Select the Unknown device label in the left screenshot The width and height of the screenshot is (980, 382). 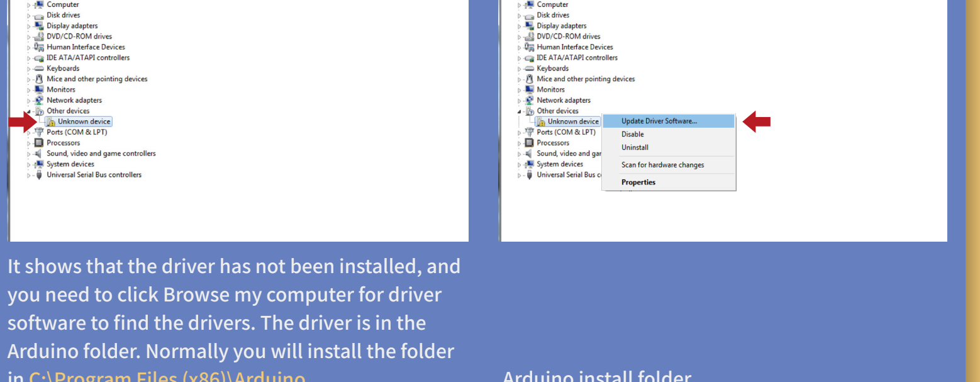84,121
